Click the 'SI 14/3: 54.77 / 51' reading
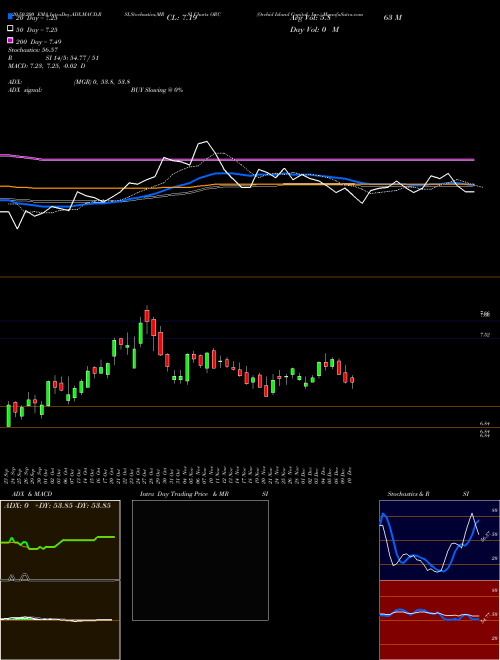The width and height of the screenshot is (500, 660). click(x=72, y=58)
